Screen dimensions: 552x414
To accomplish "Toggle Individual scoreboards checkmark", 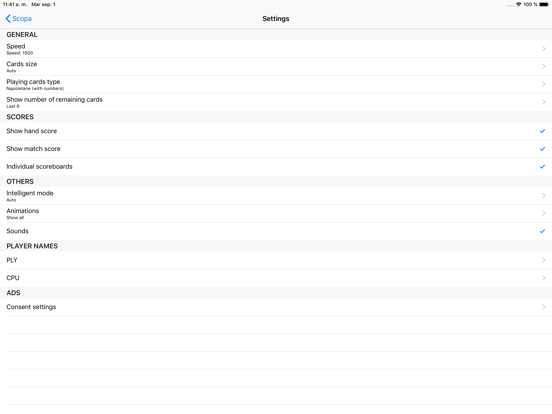I will (542, 167).
